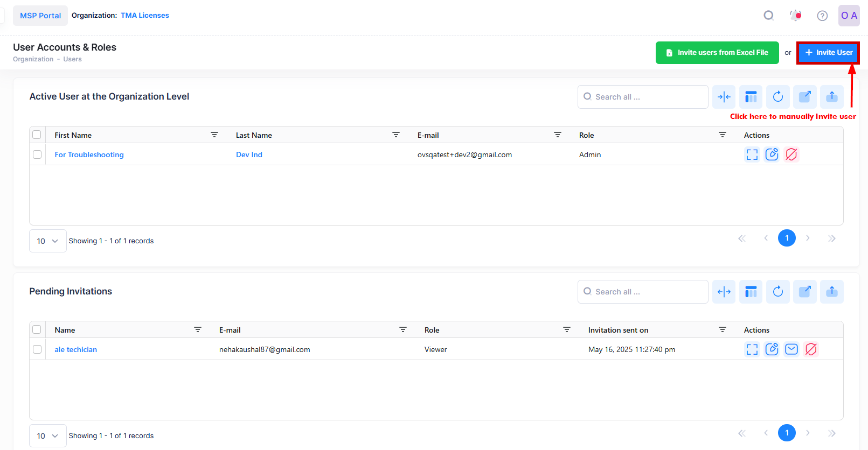Open the help question mark icon

(x=822, y=16)
